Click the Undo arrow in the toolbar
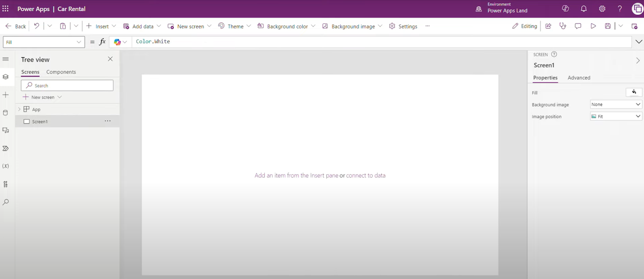The width and height of the screenshot is (644, 279). (x=36, y=26)
